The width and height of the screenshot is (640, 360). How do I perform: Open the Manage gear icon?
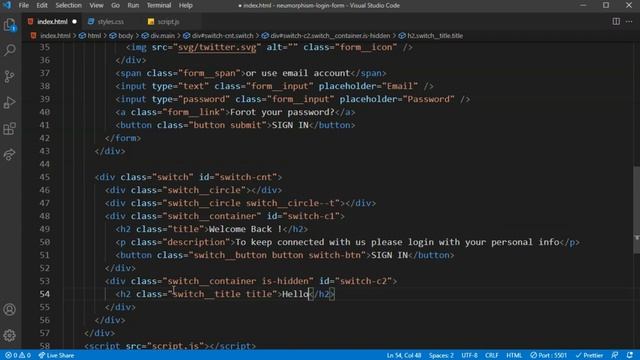point(10,336)
